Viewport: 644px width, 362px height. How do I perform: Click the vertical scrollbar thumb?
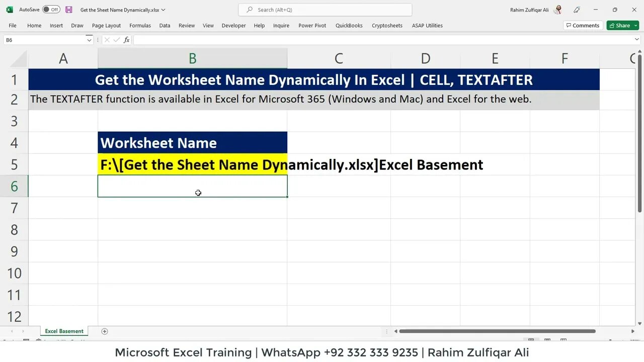coord(639,134)
